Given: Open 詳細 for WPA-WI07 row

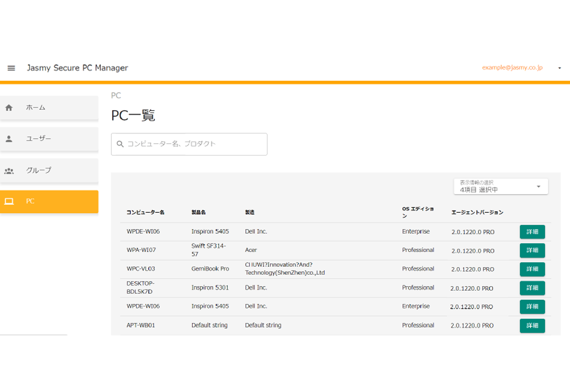Looking at the screenshot, I should tap(532, 250).
